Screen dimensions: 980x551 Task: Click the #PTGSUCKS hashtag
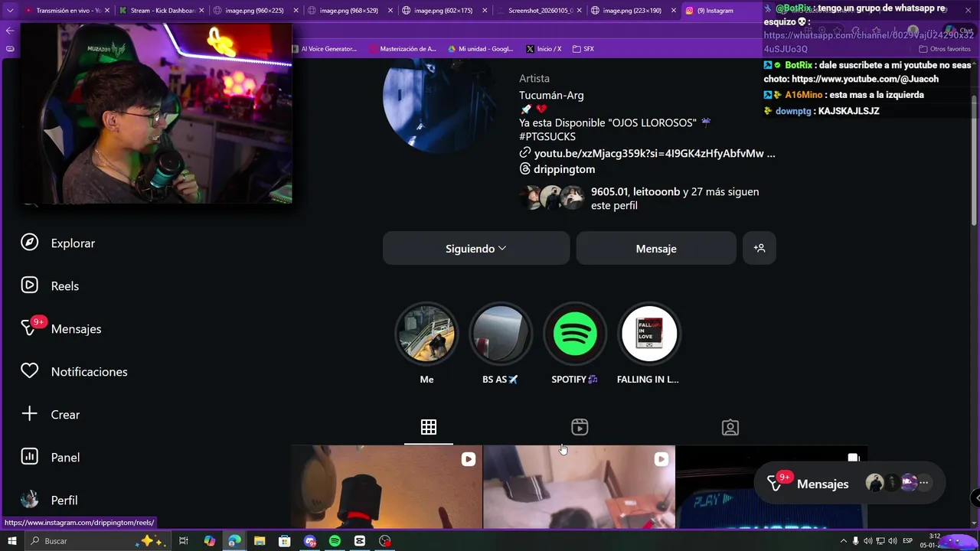(547, 136)
